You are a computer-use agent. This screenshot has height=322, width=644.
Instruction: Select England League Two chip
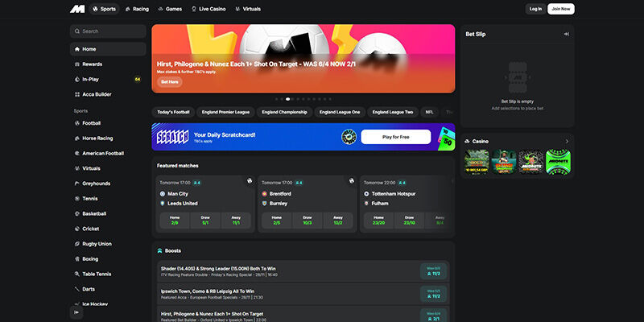click(393, 112)
